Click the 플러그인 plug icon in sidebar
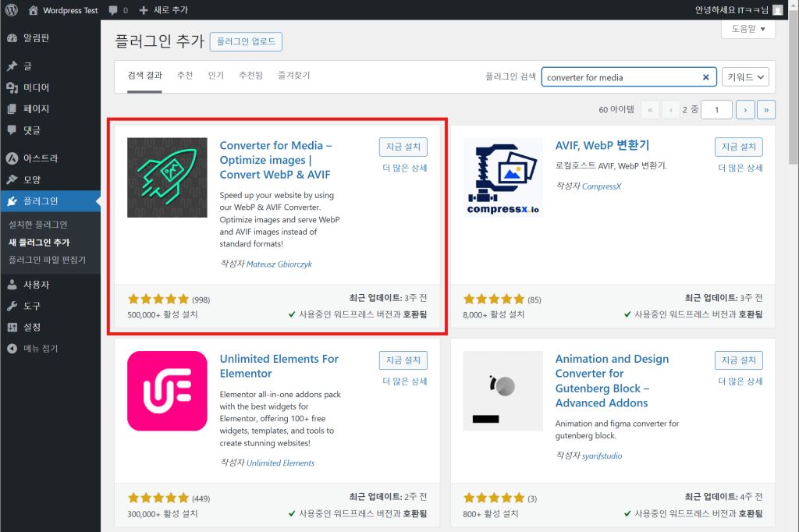Viewport: 799px width, 532px height. (x=12, y=201)
